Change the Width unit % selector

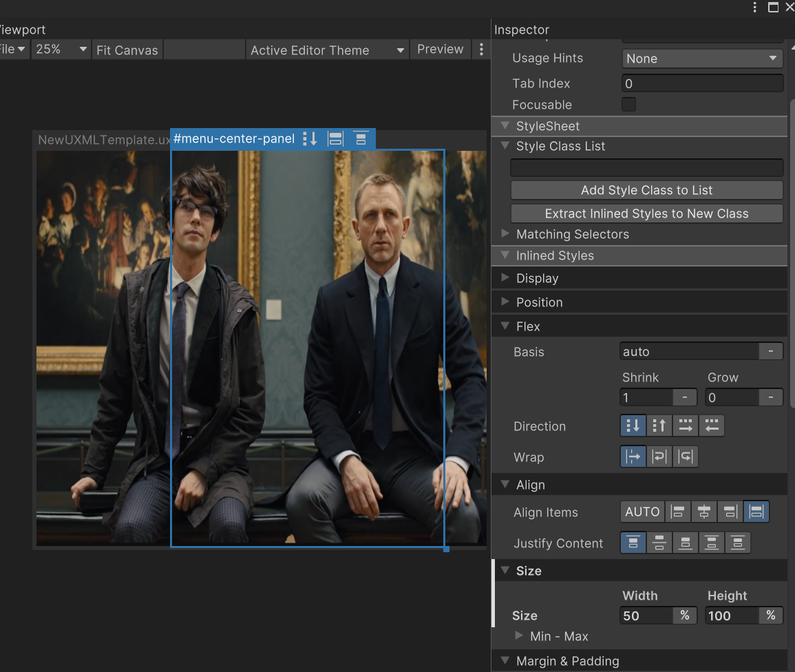pos(684,616)
